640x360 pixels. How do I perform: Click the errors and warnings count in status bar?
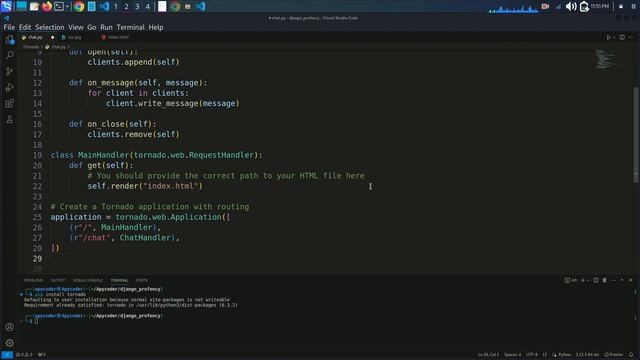(x=24, y=355)
